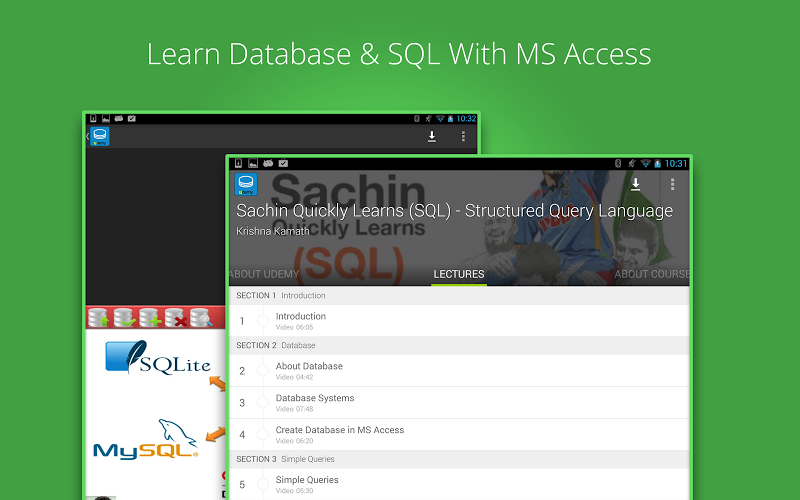Screen dimensions: 800x500
Task: Toggle completion circle for Create Database in MS Access
Action: 263,434
